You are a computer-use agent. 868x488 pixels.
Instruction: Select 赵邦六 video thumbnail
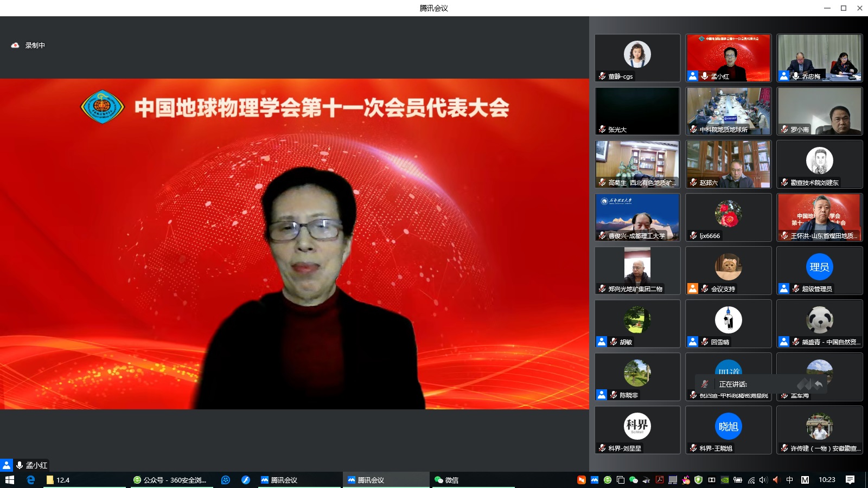click(729, 164)
